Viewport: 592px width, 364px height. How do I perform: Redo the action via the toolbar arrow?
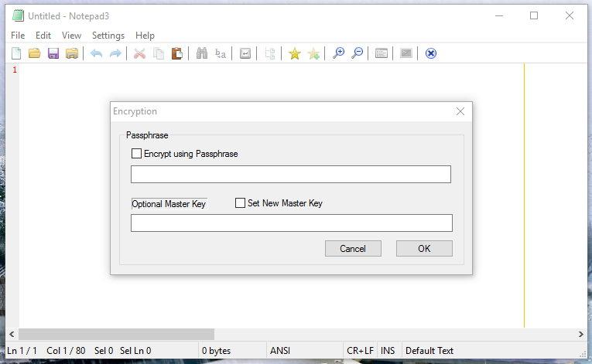[x=115, y=53]
